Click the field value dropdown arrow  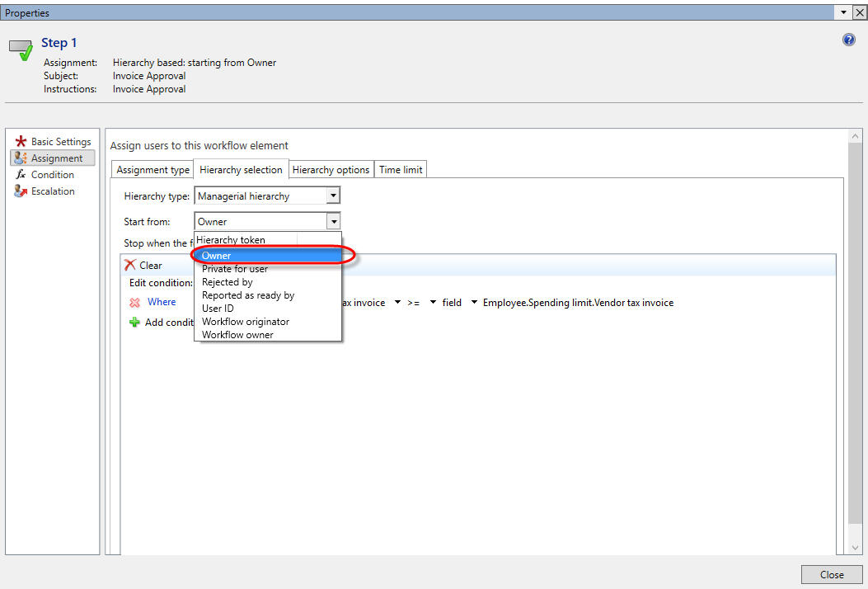(473, 303)
